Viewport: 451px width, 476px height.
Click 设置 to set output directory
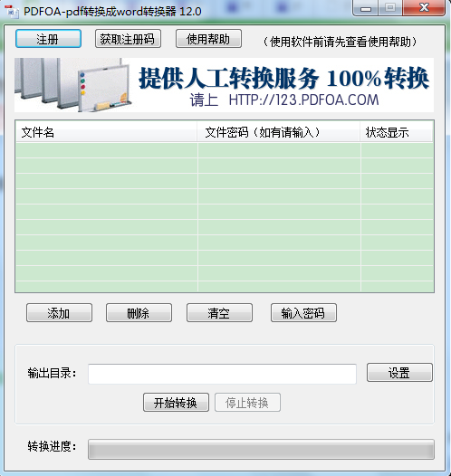pos(399,373)
